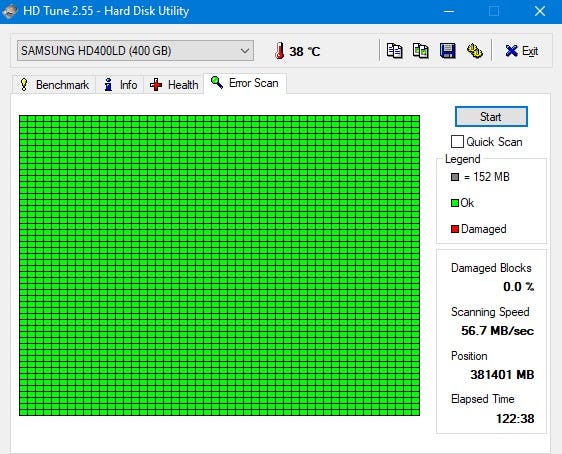Click the magnifier icon on Error Scan tab
Viewport: 562px width, 454px height.
coord(217,82)
